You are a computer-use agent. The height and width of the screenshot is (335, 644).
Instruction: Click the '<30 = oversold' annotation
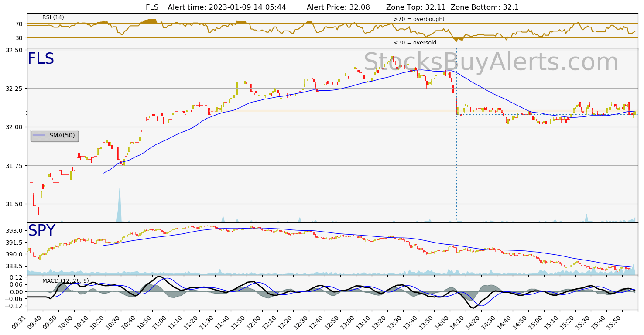click(x=415, y=43)
